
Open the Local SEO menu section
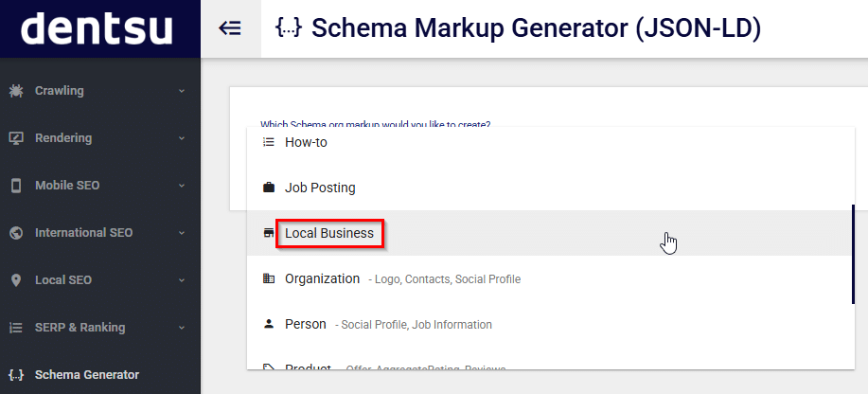click(x=100, y=280)
